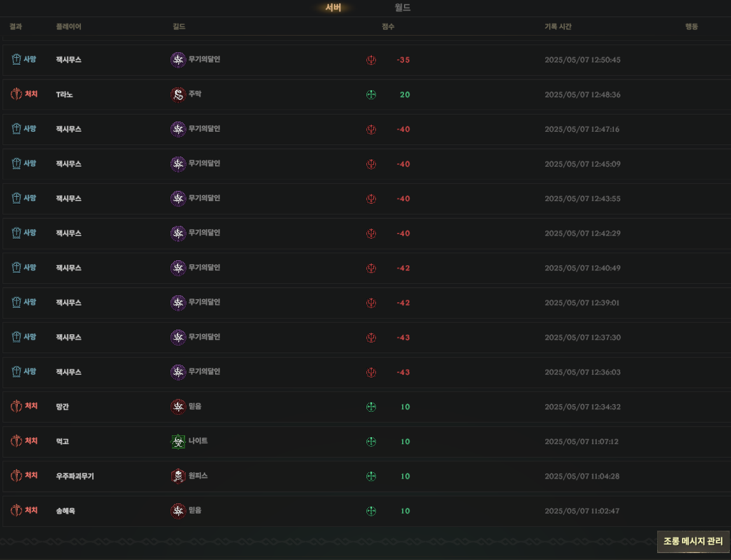Viewport: 731px width, 560px height.
Task: Click the -35 score value
Action: coord(403,60)
